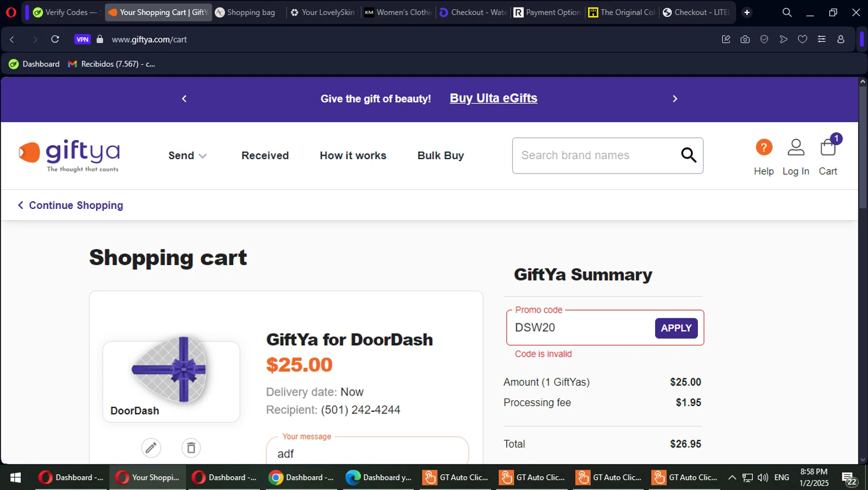Click the search magnifier icon
868x490 pixels.
(x=689, y=155)
